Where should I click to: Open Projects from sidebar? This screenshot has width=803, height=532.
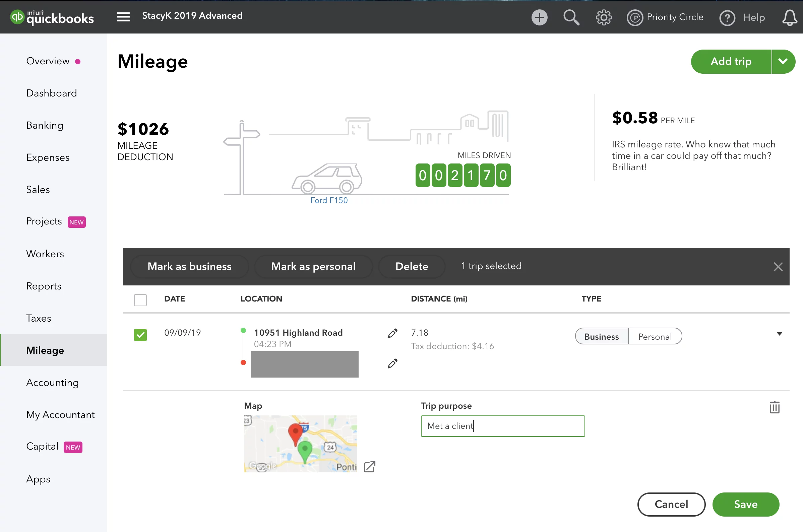44,221
